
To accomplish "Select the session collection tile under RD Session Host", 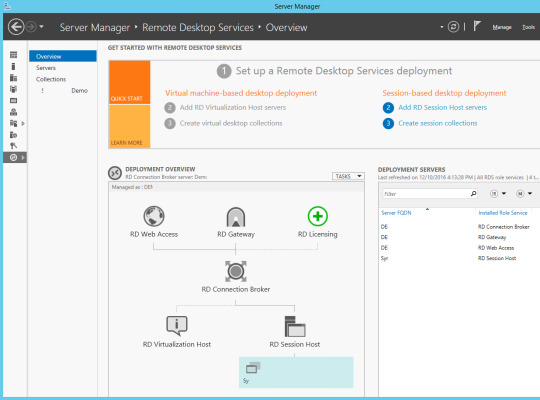I will point(296,372).
